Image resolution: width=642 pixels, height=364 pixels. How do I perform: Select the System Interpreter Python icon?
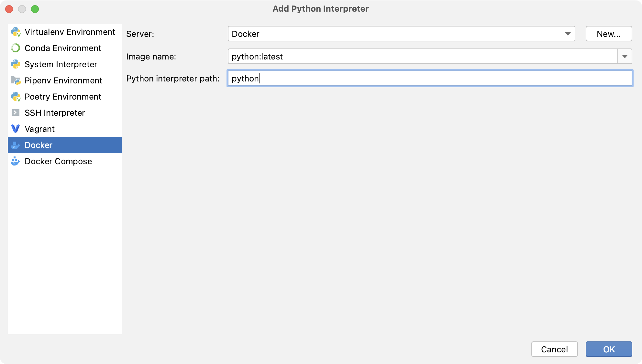(x=16, y=64)
